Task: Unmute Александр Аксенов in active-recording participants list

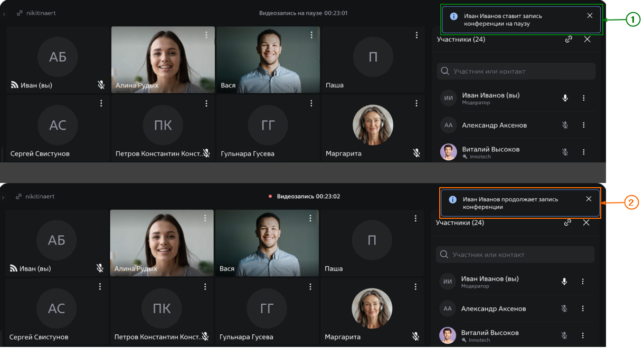Action: click(x=564, y=308)
